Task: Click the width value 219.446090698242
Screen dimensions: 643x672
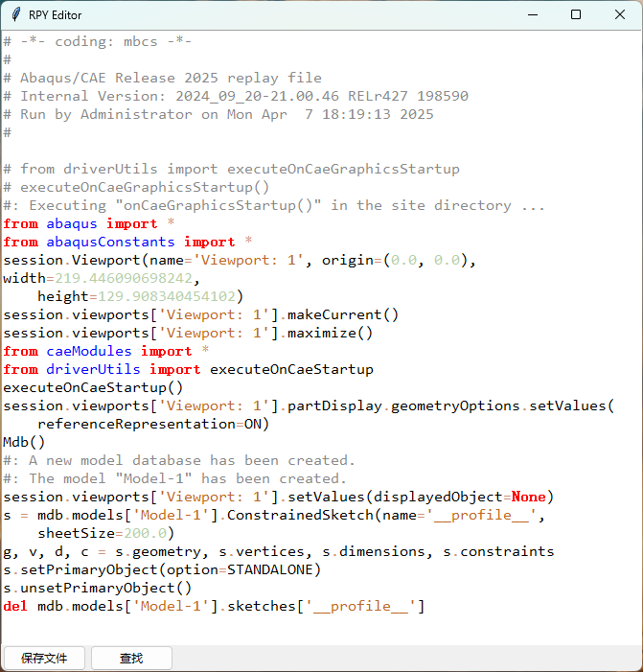Action: coord(124,278)
